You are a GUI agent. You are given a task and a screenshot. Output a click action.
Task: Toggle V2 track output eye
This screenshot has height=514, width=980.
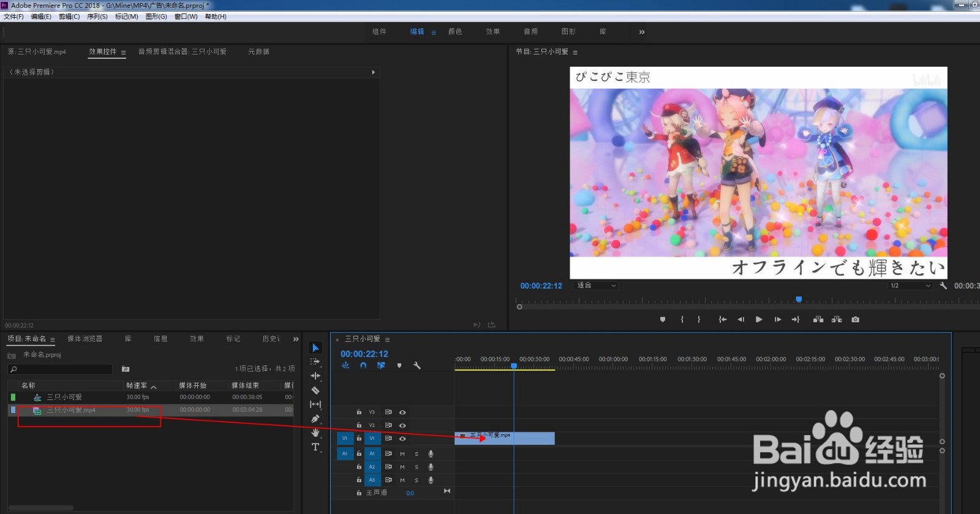(402, 425)
